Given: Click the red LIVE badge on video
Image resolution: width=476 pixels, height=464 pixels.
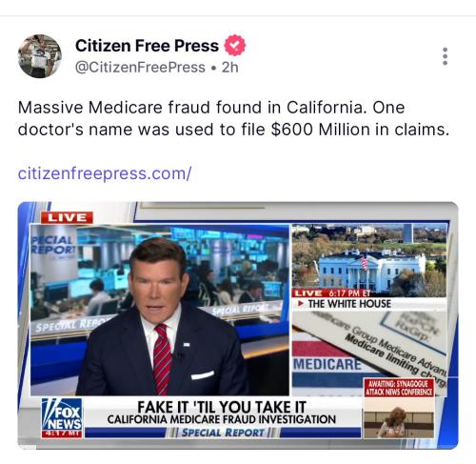Looking at the screenshot, I should click(67, 217).
